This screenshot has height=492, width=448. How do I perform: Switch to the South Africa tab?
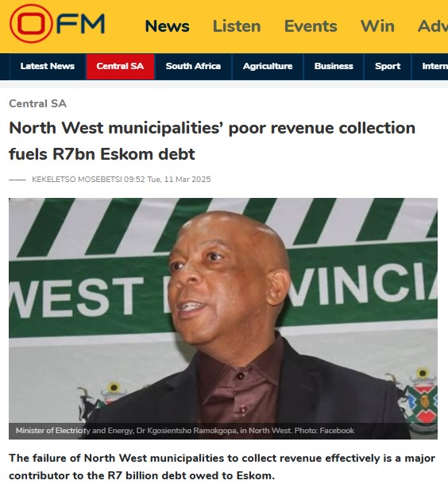[193, 66]
